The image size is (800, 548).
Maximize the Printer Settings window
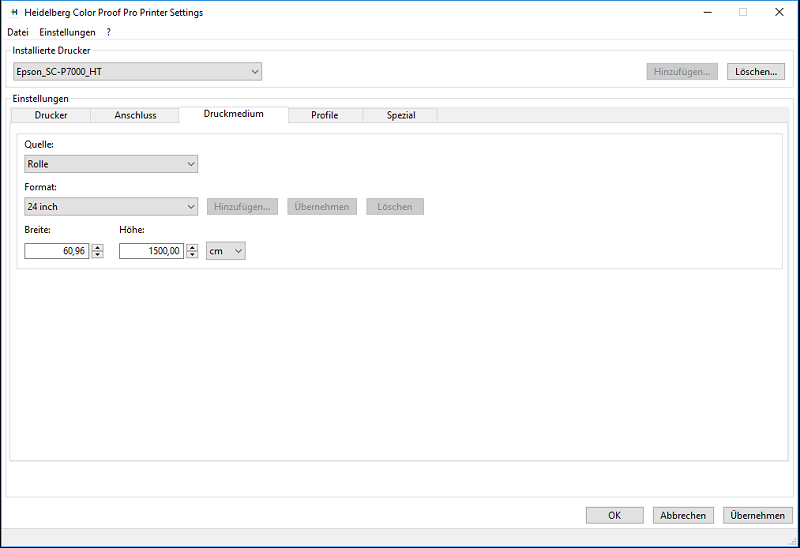tap(743, 12)
